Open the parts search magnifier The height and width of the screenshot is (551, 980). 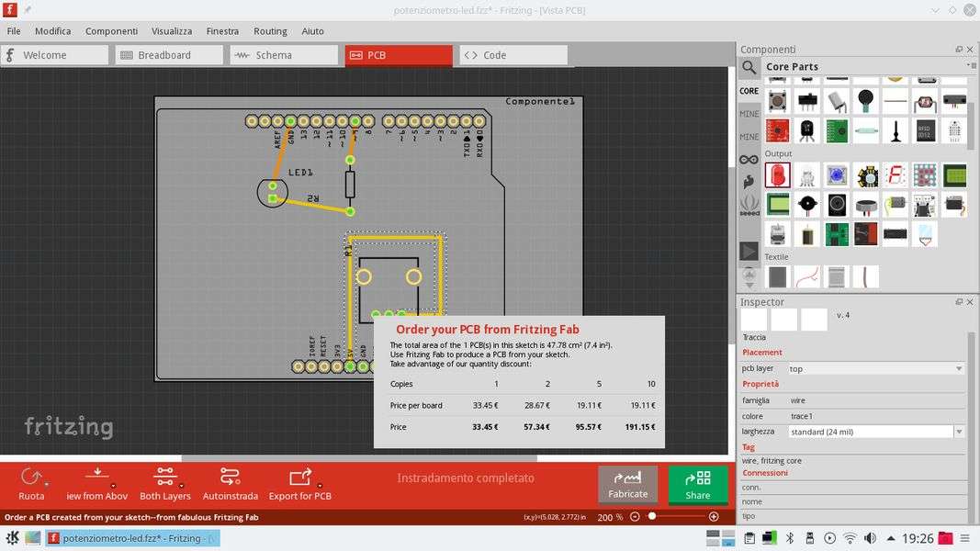pos(749,67)
